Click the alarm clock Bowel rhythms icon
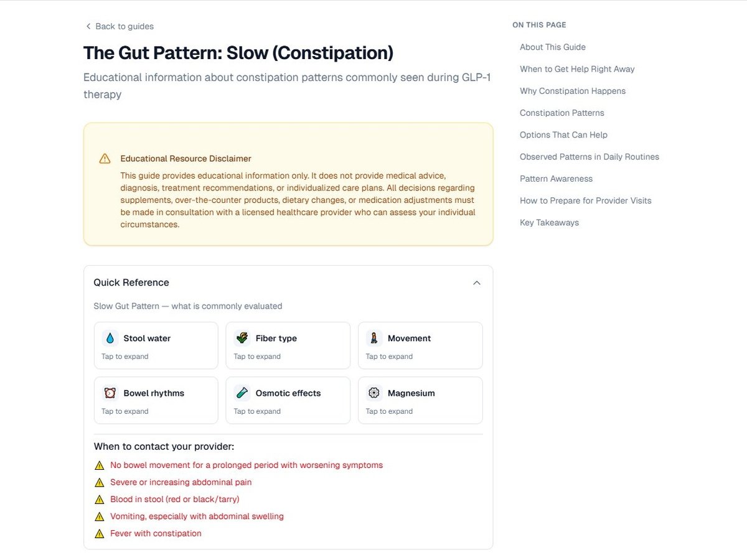This screenshot has height=560, width=747. tap(110, 393)
